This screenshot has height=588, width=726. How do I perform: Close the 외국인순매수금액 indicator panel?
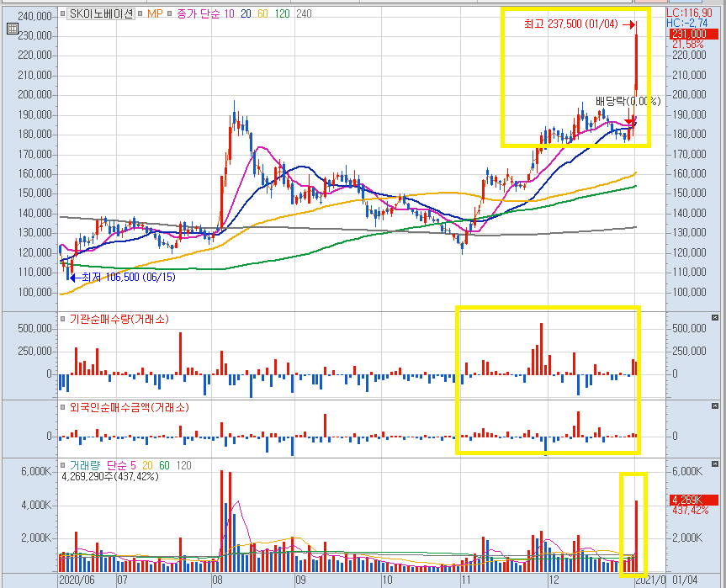pos(715,406)
